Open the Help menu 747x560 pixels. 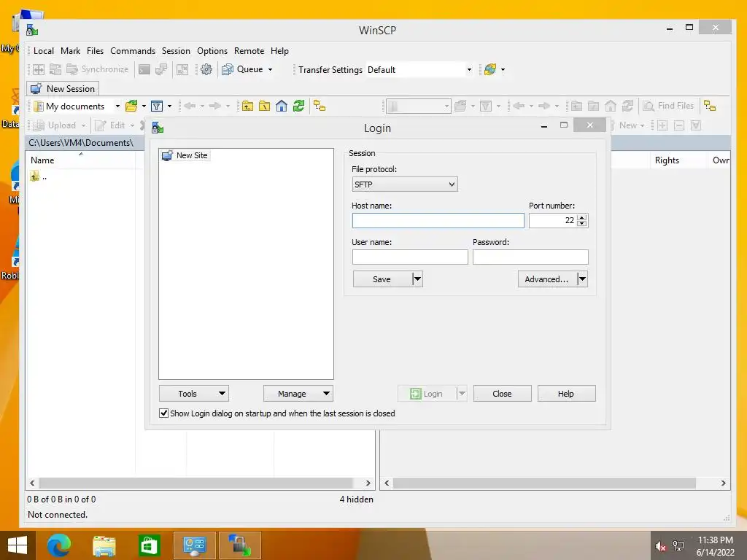279,51
